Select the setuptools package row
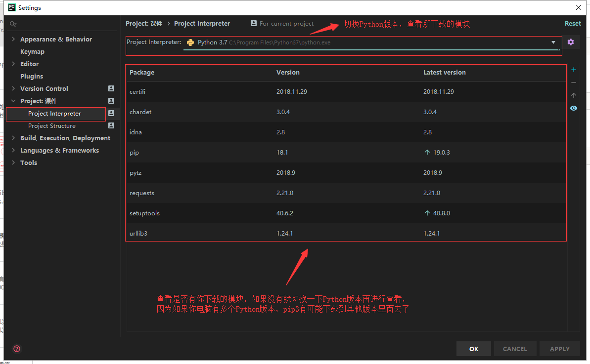This screenshot has width=590, height=364. tap(346, 213)
